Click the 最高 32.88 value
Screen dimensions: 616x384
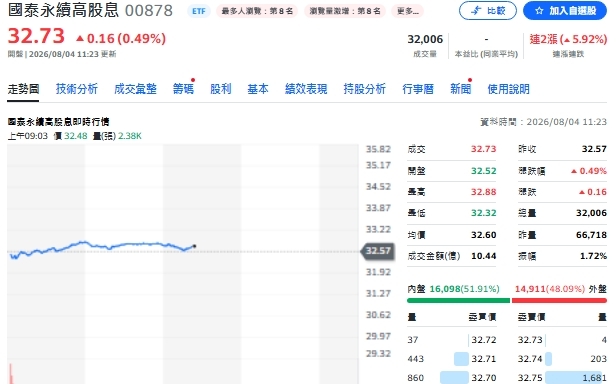[484, 192]
